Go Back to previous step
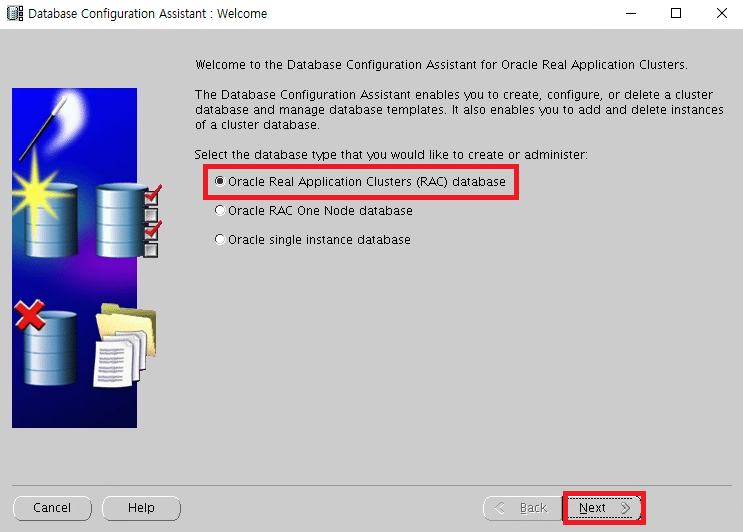 (523, 508)
